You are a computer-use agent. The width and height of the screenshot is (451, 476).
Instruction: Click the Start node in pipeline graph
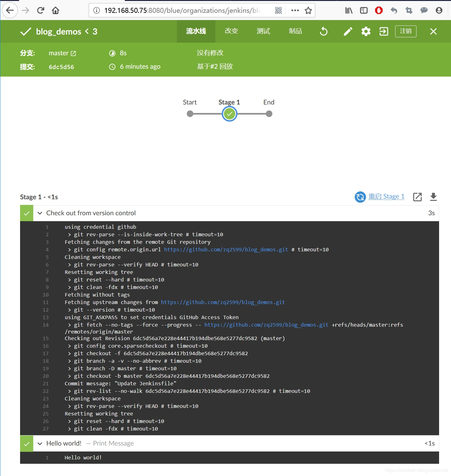[190, 114]
